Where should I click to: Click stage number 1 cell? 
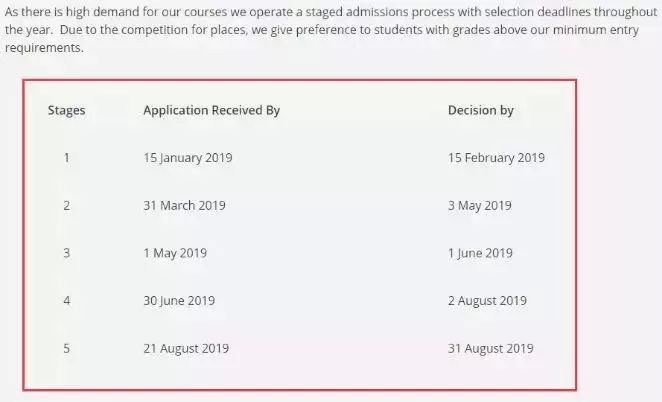tap(66, 158)
